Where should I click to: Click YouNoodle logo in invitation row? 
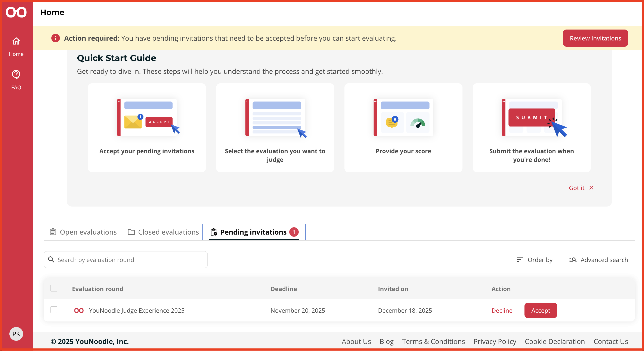pos(79,310)
